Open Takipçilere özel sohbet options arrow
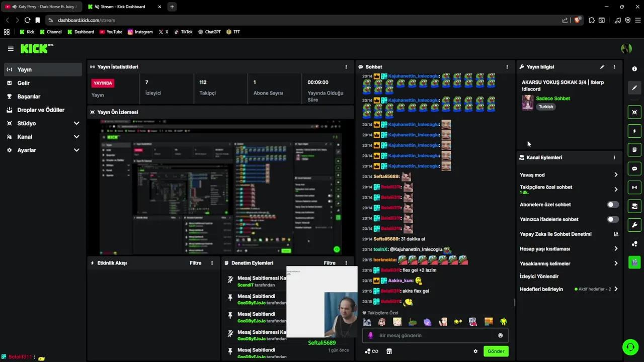Screen dimensions: 644x362 click(x=616, y=190)
